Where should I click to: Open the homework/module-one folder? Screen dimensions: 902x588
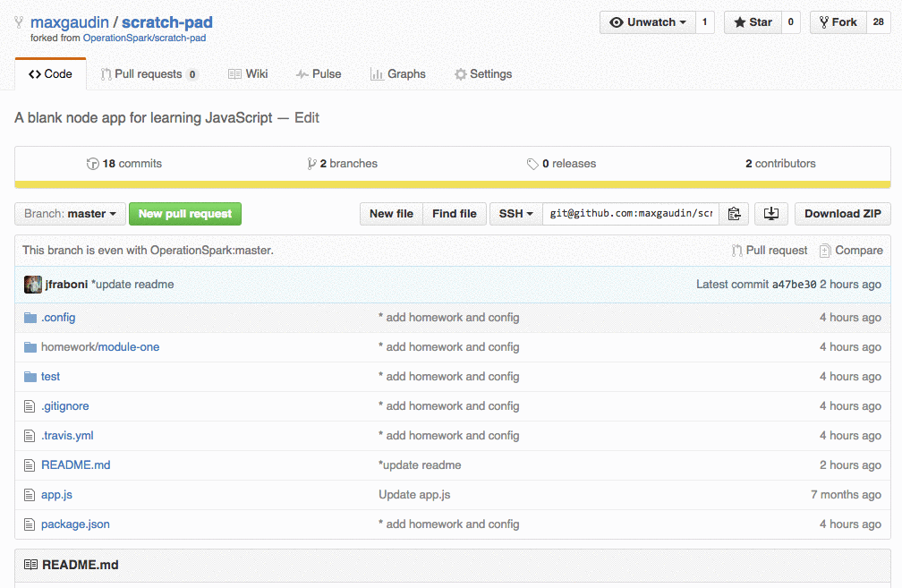(100, 347)
